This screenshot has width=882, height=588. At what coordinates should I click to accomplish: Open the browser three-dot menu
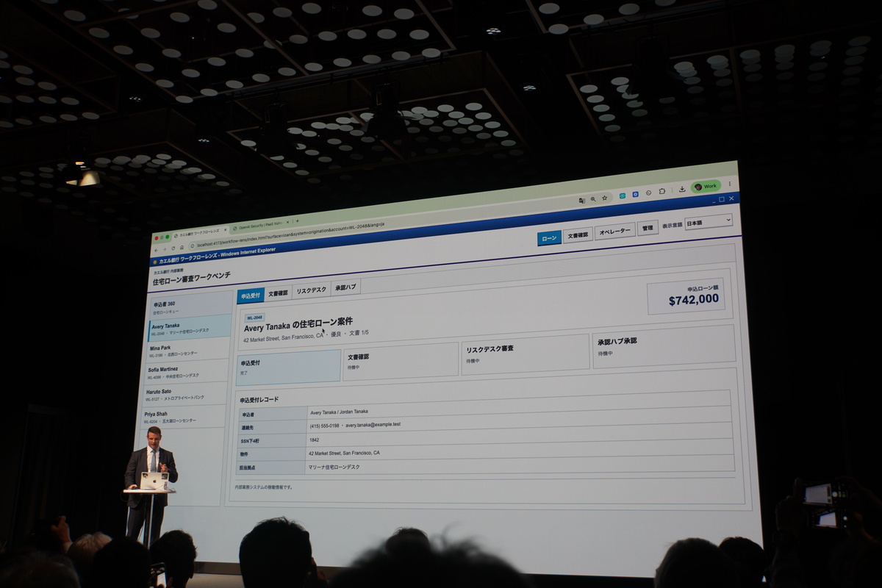[730, 184]
